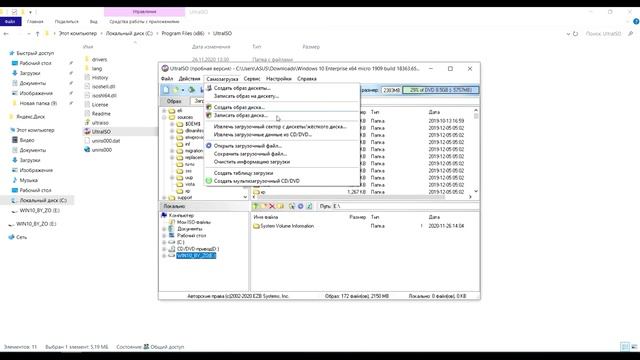Click 'Создать образ дискеты...' menu entry
Viewport: 640px width, 360px height.
[242, 88]
